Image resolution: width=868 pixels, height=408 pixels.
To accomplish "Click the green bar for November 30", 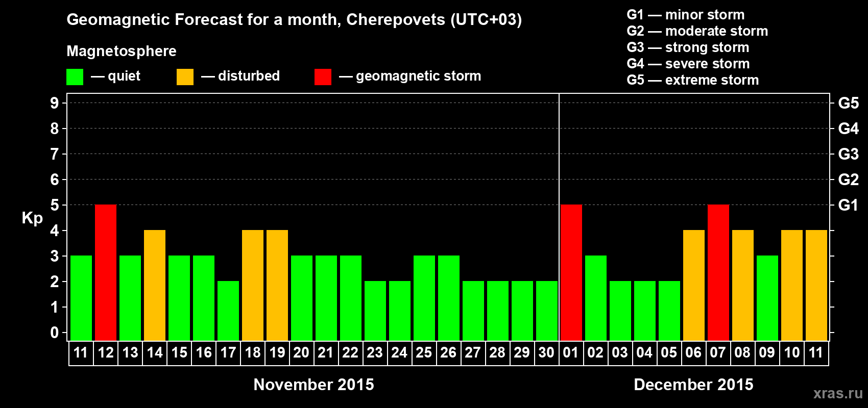I will (547, 311).
